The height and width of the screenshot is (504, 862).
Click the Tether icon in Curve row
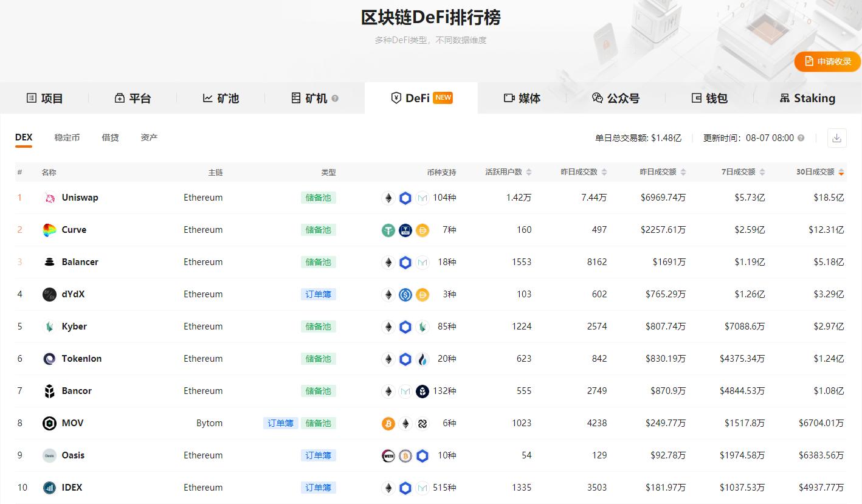(388, 230)
